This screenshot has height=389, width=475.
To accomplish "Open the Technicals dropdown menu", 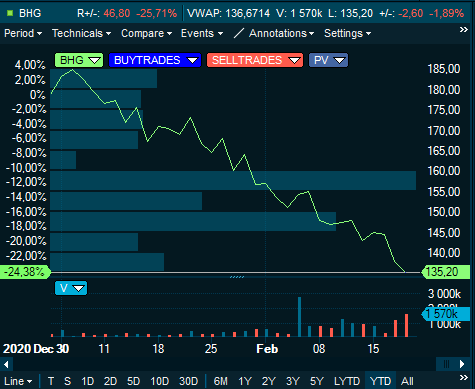I will [81, 33].
